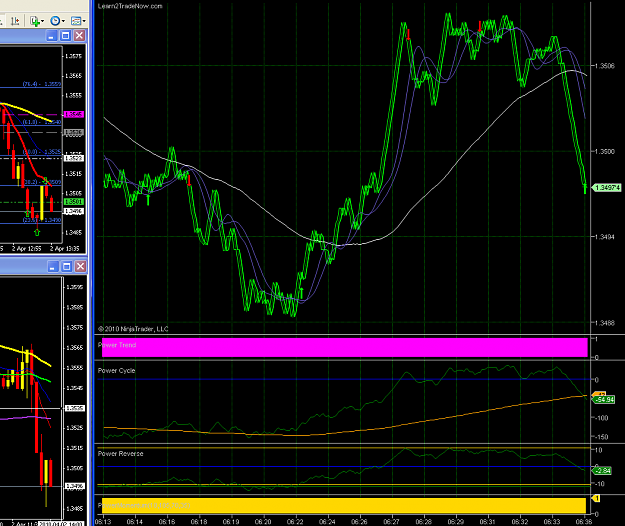Click the 06:31 time axis label
This screenshot has height=526, width=625.
(x=487, y=521)
